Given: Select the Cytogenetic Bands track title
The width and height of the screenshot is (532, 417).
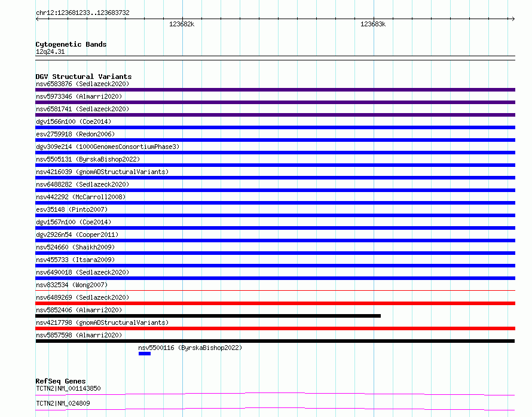Looking at the screenshot, I should (71, 44).
